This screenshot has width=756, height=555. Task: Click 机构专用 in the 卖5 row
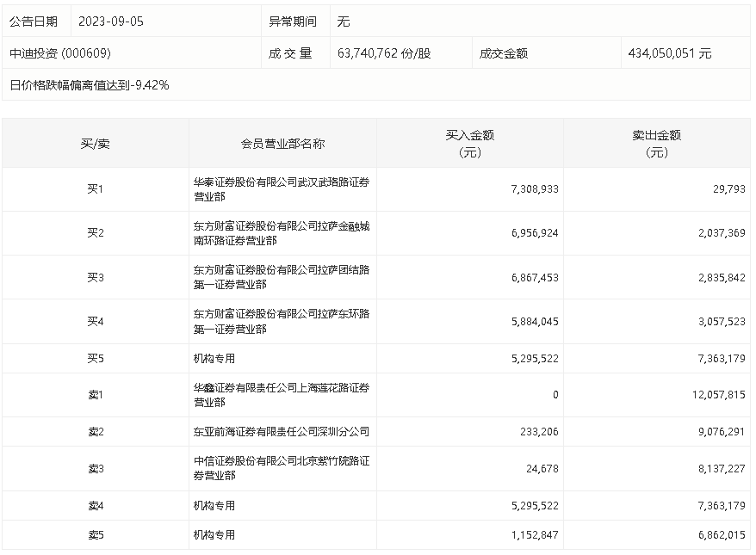pos(214,534)
